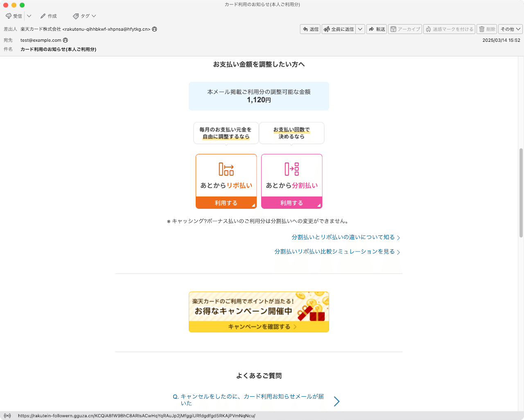
Task: Compose a new message via 作成
Action: click(x=49, y=16)
